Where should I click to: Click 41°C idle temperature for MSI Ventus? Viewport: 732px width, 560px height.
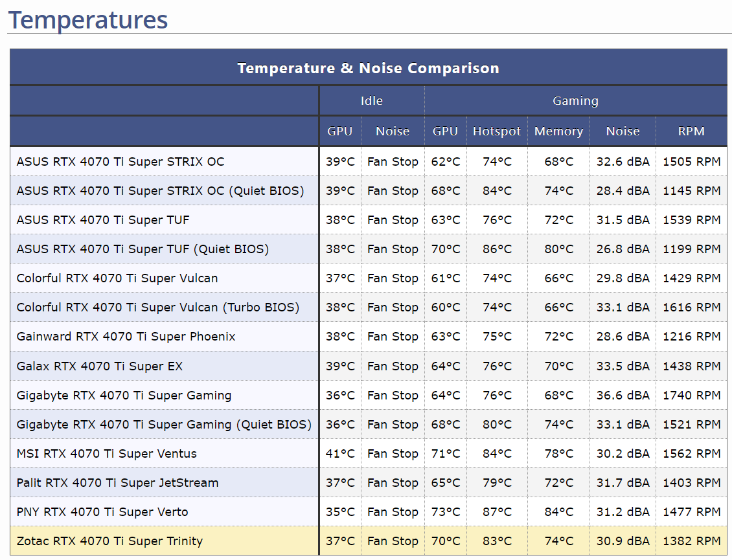(340, 454)
